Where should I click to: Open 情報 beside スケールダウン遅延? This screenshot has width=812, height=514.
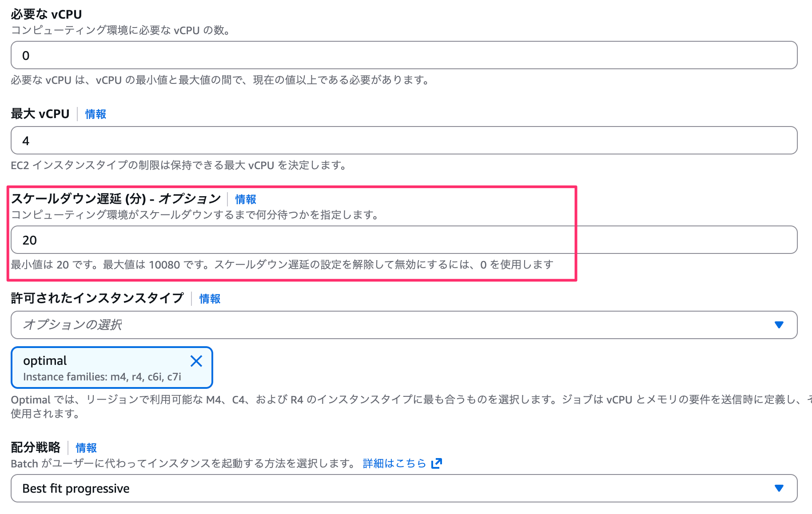click(x=245, y=199)
